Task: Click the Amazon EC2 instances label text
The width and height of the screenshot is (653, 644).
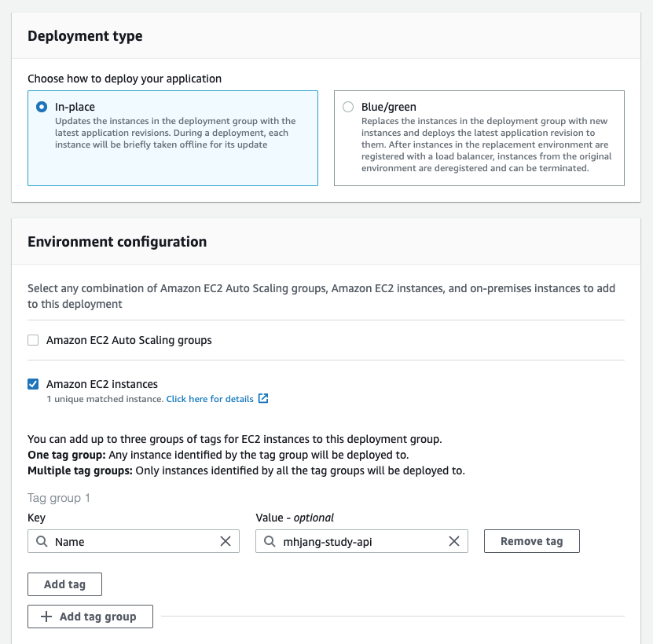Action: (x=102, y=384)
